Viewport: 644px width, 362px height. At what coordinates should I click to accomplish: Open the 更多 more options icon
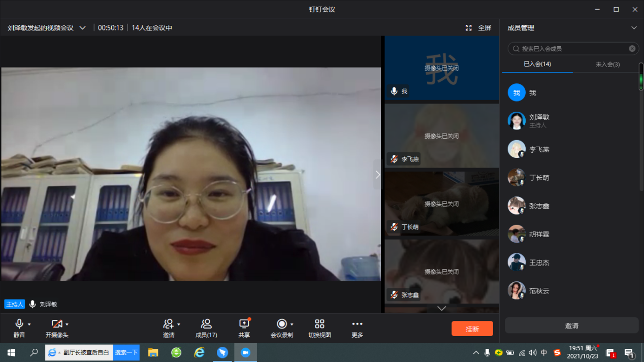point(357,324)
